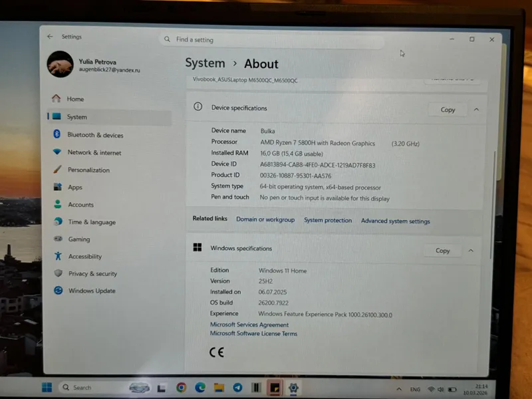Open Microsoft Software License Terms link

point(253,334)
